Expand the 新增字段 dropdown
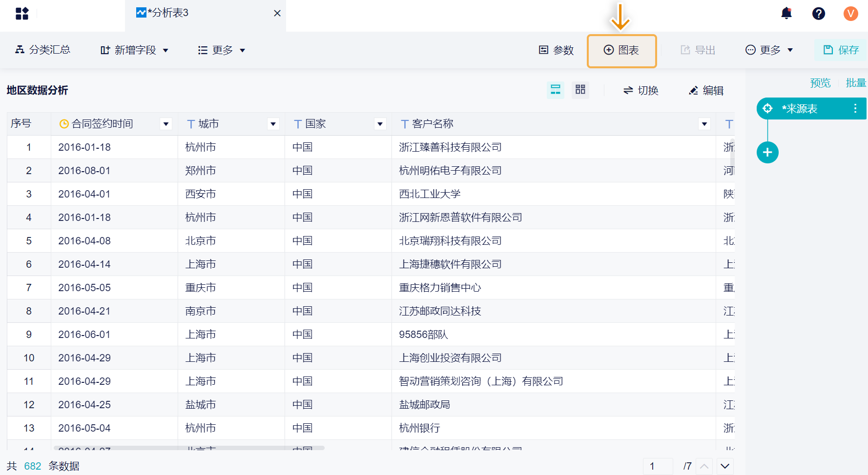Screen dimensions: 868x475 [x=134, y=50]
